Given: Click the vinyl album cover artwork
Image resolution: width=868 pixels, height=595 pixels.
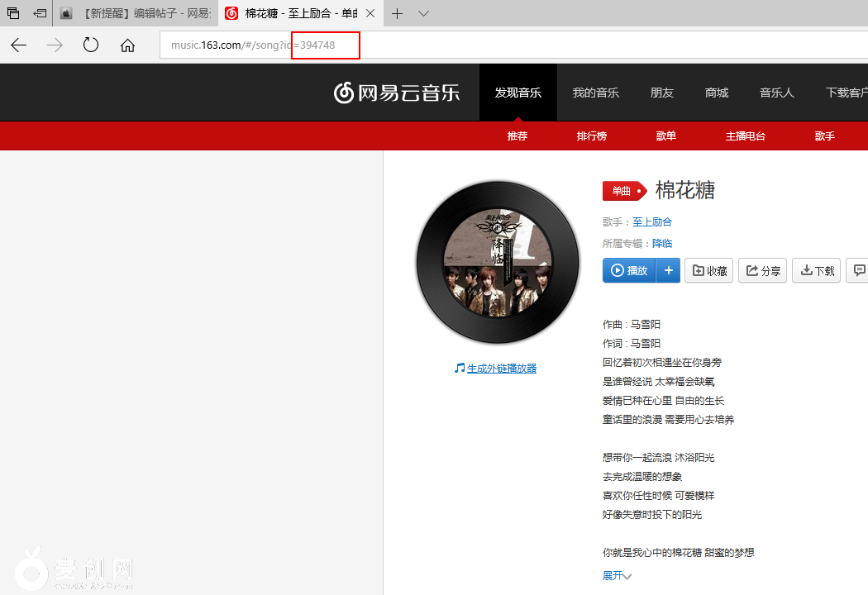Looking at the screenshot, I should click(x=497, y=262).
